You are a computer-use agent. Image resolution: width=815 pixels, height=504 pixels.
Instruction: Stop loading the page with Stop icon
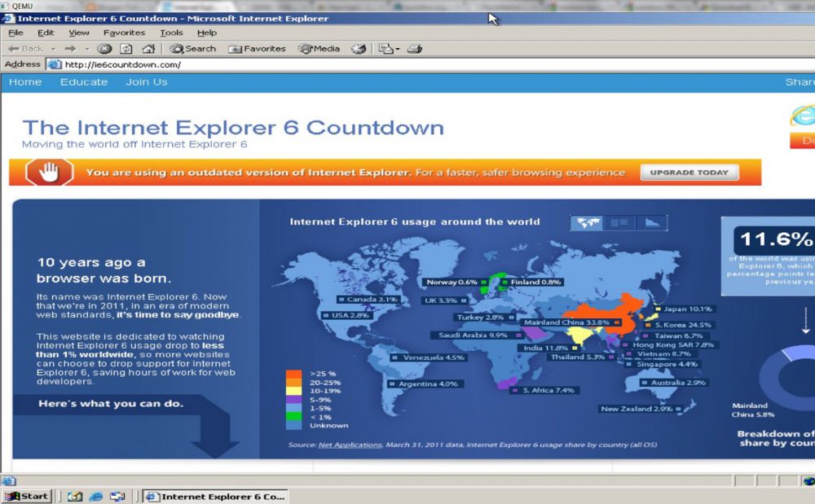(104, 49)
